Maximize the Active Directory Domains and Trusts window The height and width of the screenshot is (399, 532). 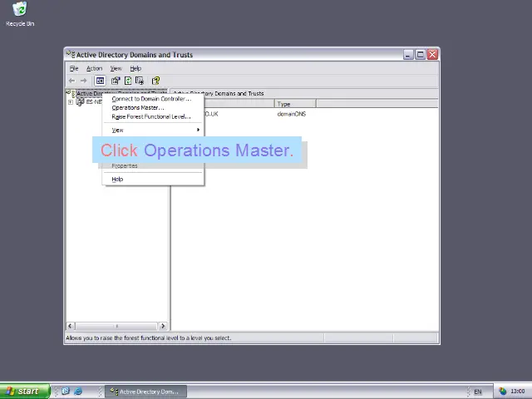coord(421,55)
